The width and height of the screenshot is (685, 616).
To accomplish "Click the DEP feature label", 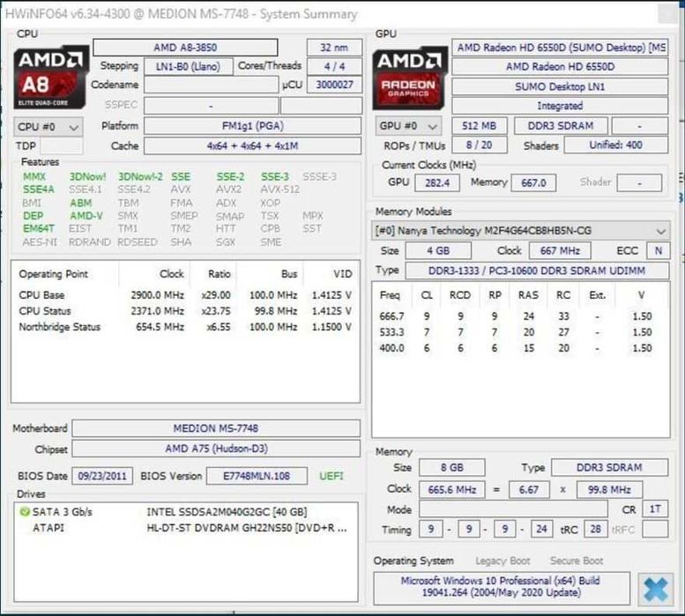I will 34,216.
